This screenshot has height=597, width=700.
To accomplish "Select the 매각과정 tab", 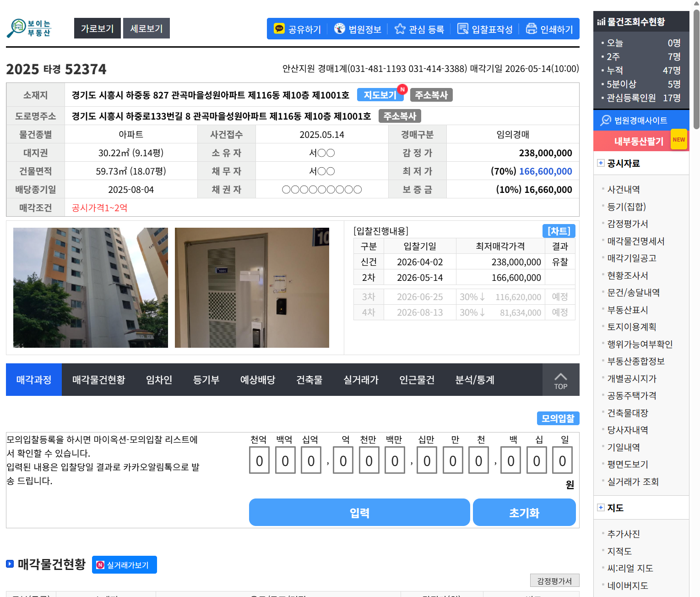I will pyautogui.click(x=34, y=380).
